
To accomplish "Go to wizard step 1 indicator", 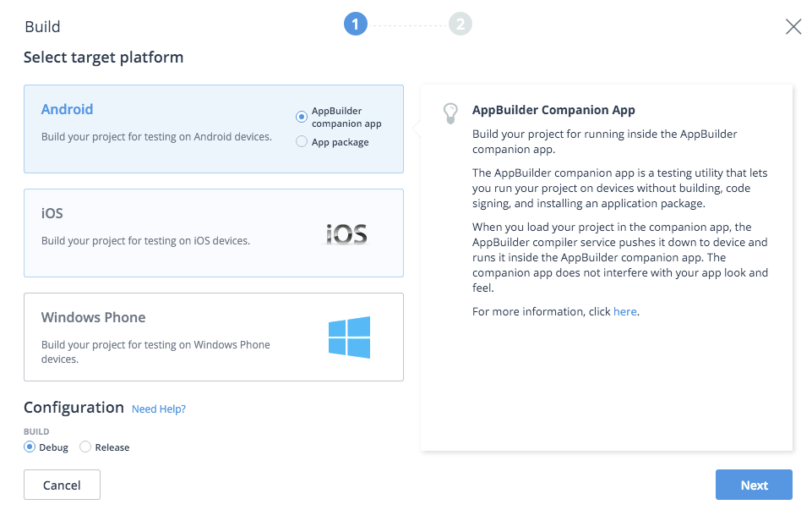I will (356, 24).
